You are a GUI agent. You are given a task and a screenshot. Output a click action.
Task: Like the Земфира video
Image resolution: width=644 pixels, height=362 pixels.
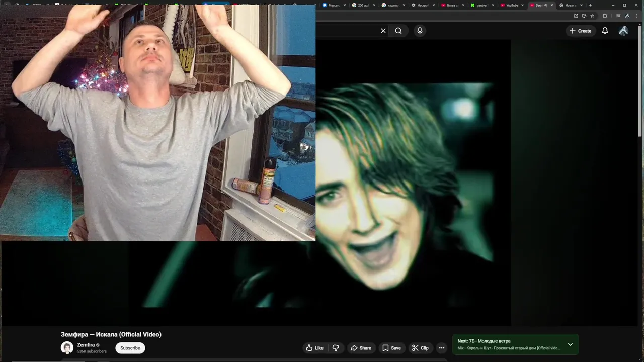click(314, 348)
